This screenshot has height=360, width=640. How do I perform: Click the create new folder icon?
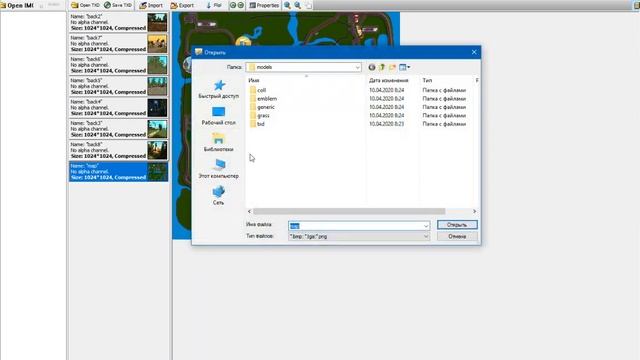pyautogui.click(x=392, y=67)
